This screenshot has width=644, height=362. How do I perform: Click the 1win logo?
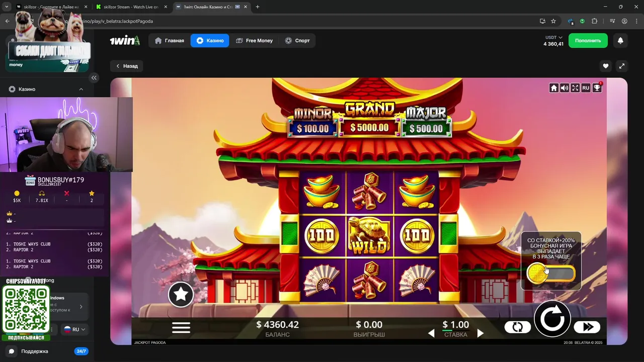click(x=125, y=41)
